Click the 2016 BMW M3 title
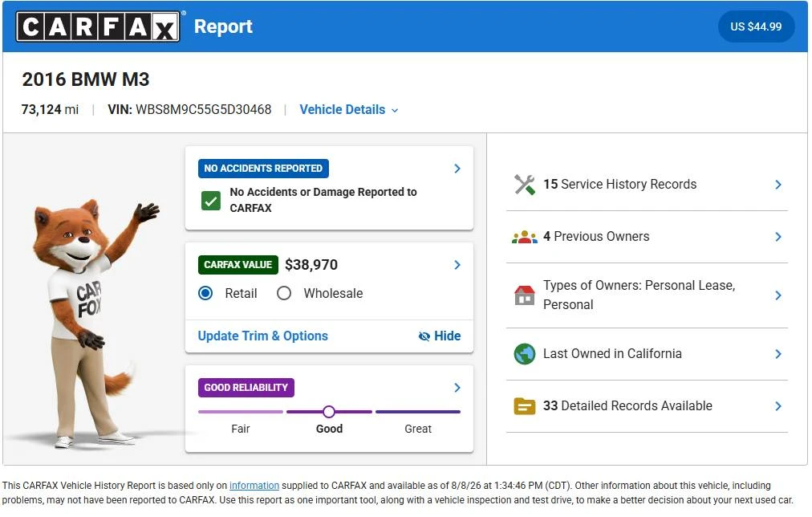 click(x=85, y=79)
